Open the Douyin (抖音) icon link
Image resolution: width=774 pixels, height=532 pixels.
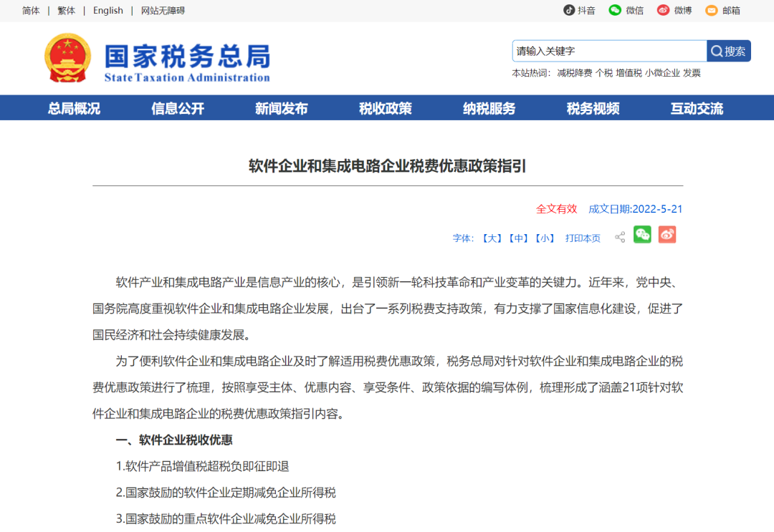pyautogui.click(x=568, y=10)
